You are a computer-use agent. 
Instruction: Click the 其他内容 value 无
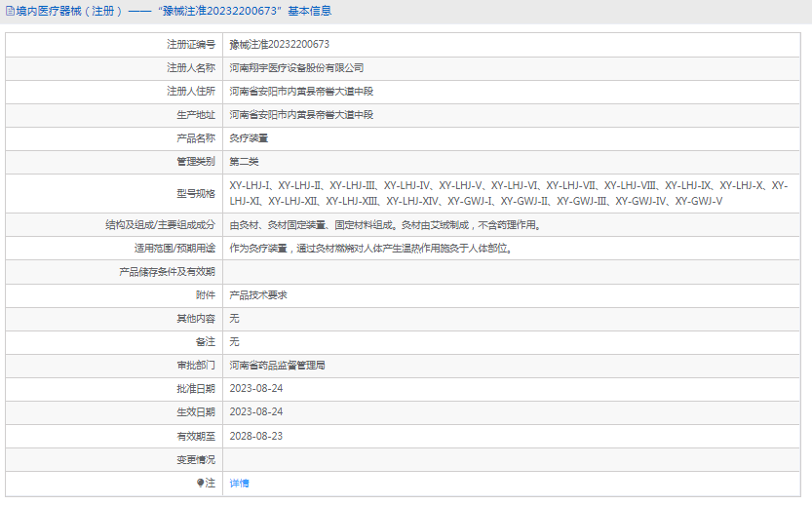[235, 319]
